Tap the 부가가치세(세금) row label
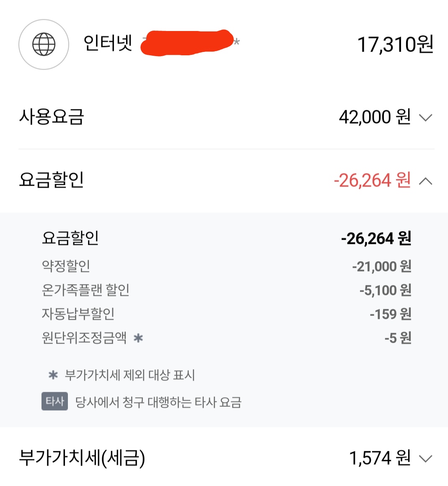 point(82,458)
